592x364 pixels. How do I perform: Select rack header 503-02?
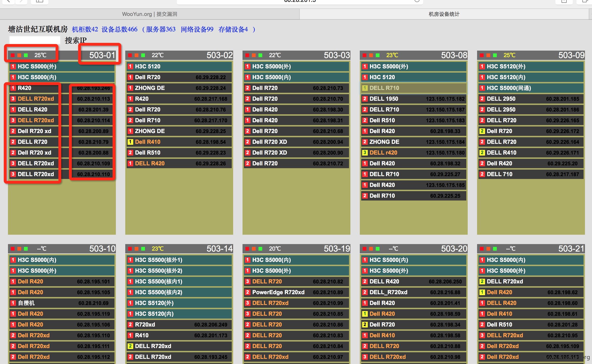pyautogui.click(x=179, y=55)
